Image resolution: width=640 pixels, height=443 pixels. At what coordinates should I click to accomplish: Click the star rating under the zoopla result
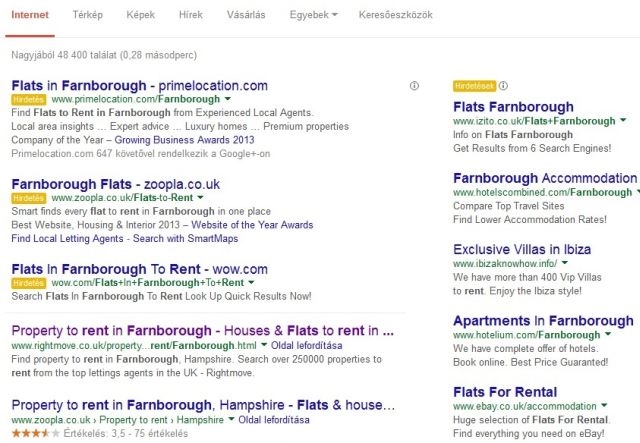[x=36, y=433]
